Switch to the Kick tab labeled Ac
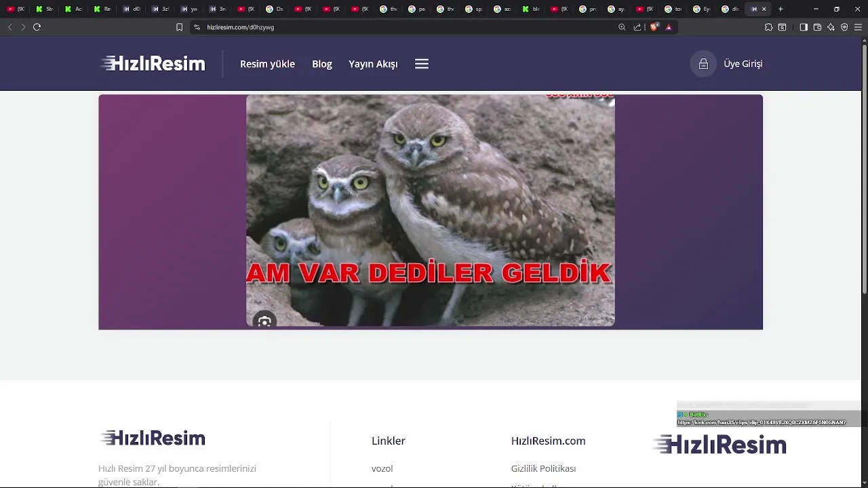 click(x=73, y=9)
